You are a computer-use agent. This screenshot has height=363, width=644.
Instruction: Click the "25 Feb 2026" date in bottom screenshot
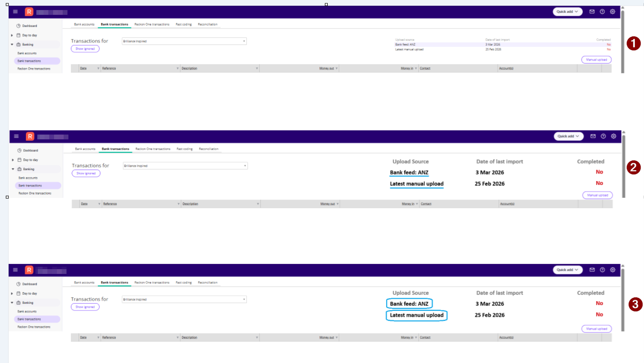(x=489, y=315)
